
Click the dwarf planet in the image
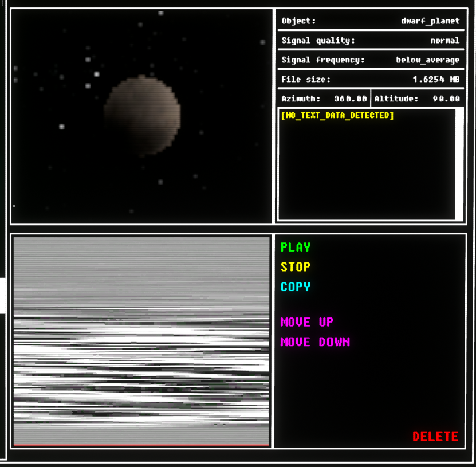click(142, 115)
